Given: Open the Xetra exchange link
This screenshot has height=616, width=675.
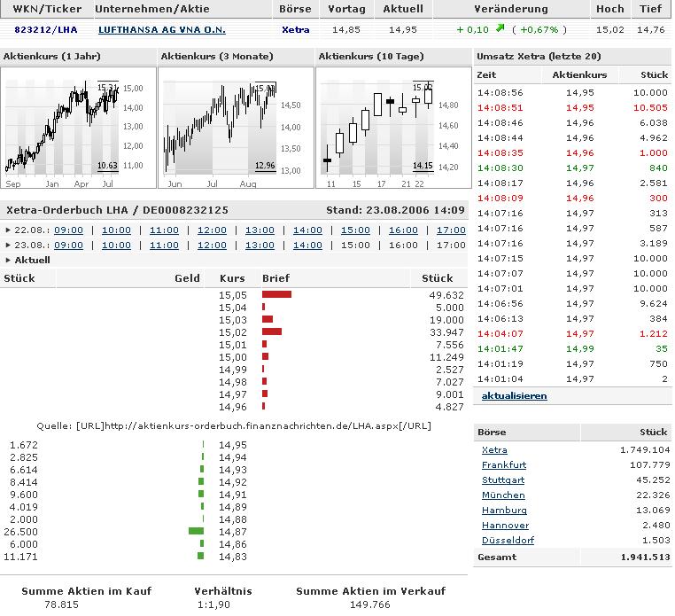Looking at the screenshot, I should coord(494,450).
